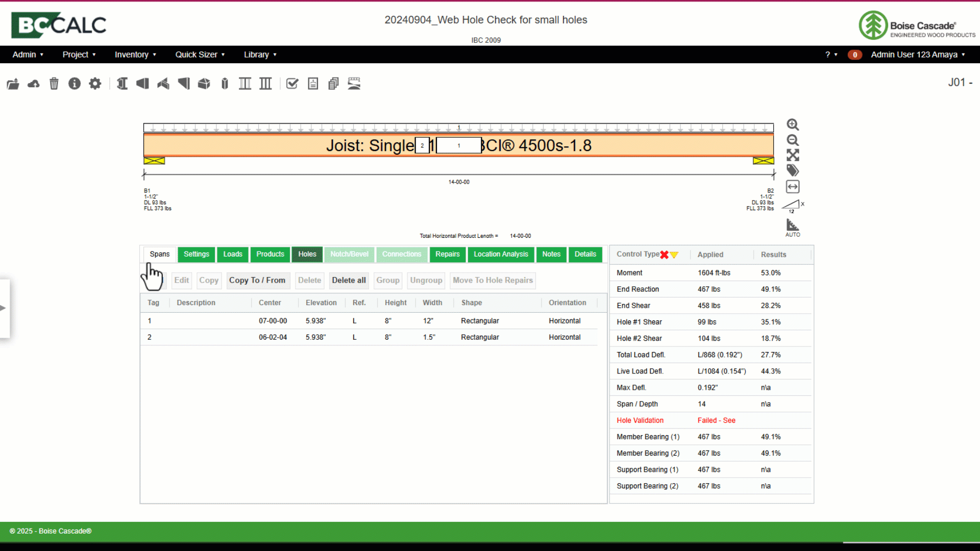Click the checkmark analyze icon
This screenshot has width=980, height=551.
click(x=292, y=84)
